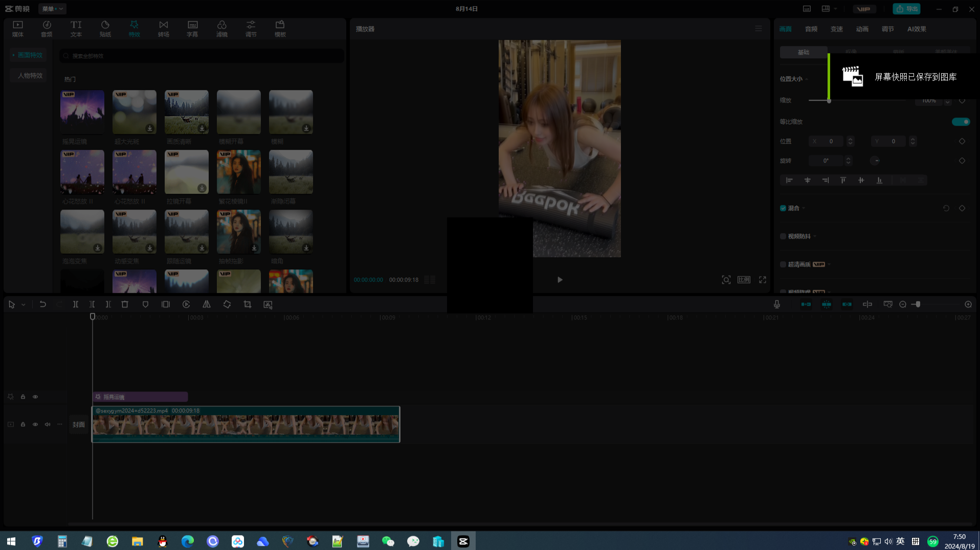Toggle fullscreen preview in player
Screen dimensions: 980x550
[x=763, y=280]
